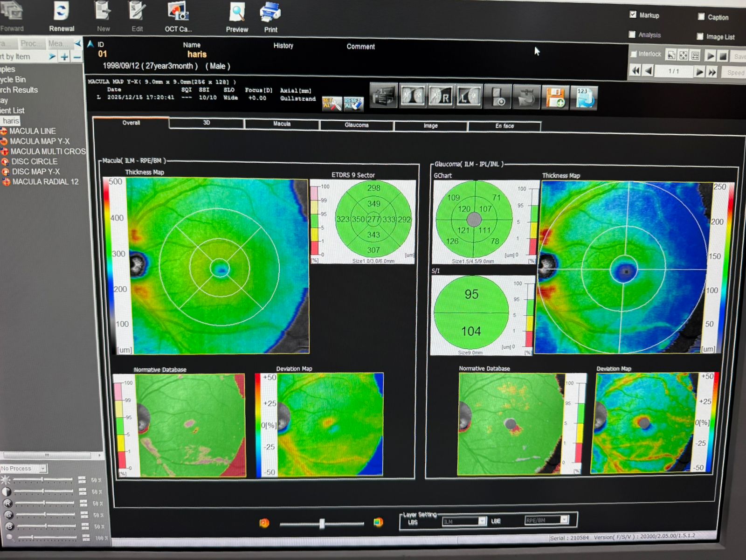The image size is (746, 560).
Task: Click the Print icon in the toolbar
Action: [x=270, y=13]
